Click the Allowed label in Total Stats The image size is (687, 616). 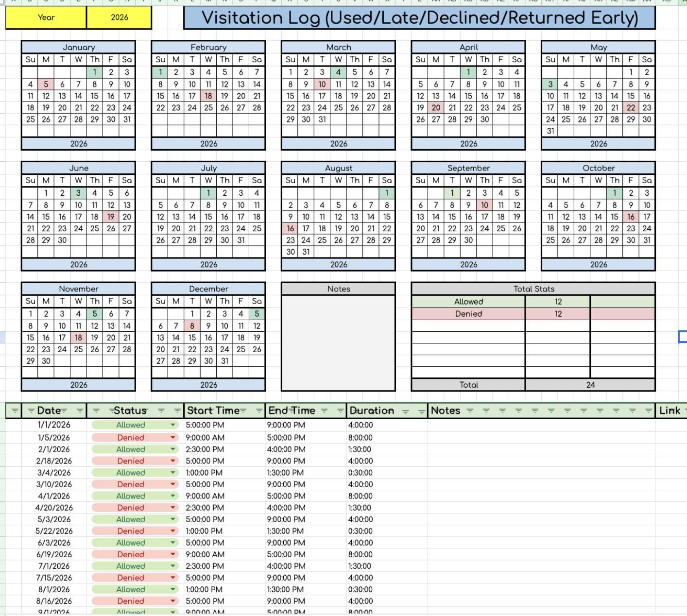[x=468, y=302]
